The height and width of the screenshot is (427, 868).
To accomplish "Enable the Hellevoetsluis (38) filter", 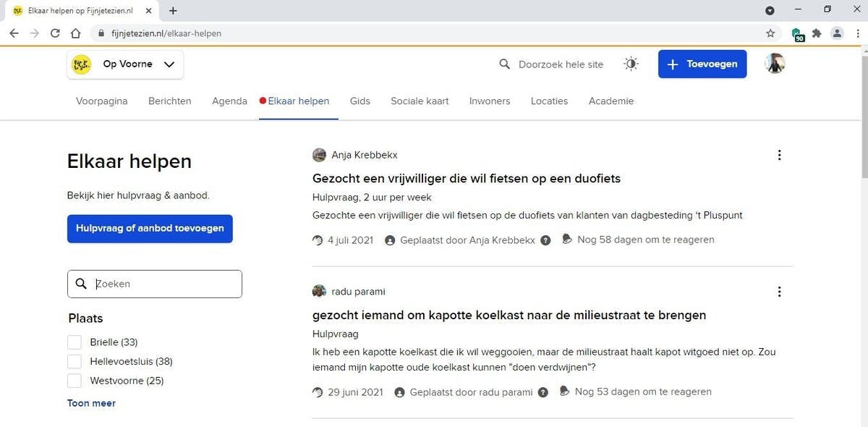I will (x=75, y=361).
